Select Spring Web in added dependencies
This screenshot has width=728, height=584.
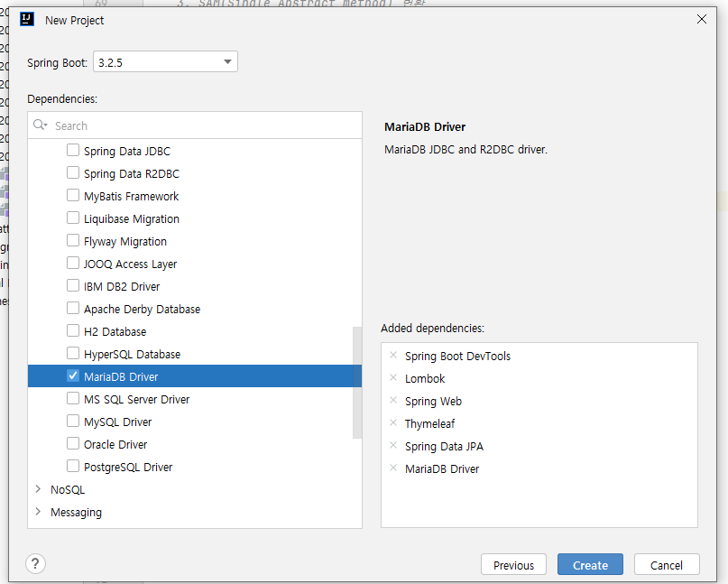pos(433,402)
